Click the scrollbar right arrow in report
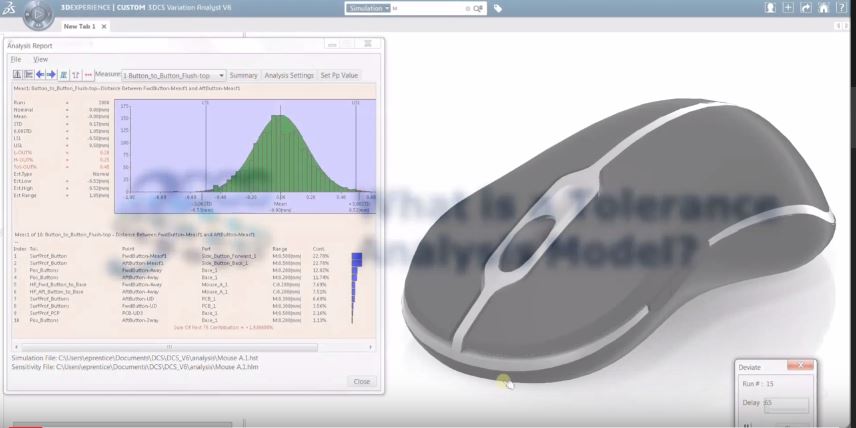 point(371,347)
